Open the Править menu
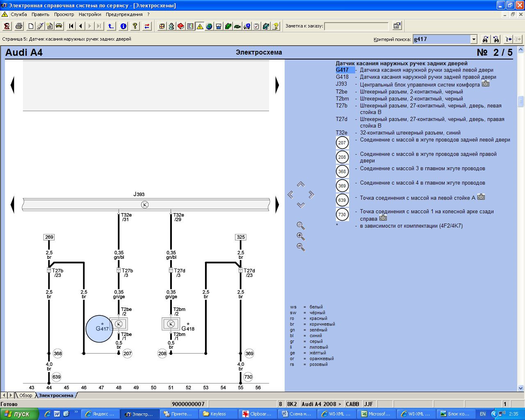 [x=40, y=14]
